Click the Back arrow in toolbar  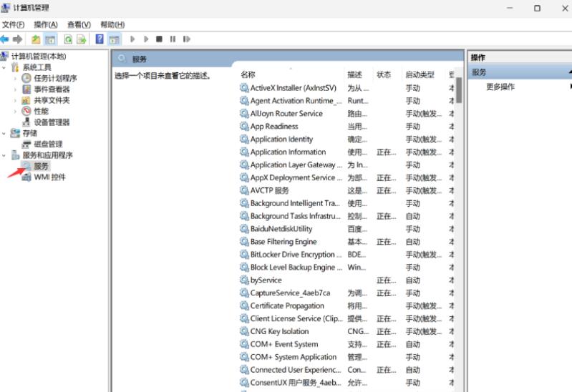tap(5, 39)
